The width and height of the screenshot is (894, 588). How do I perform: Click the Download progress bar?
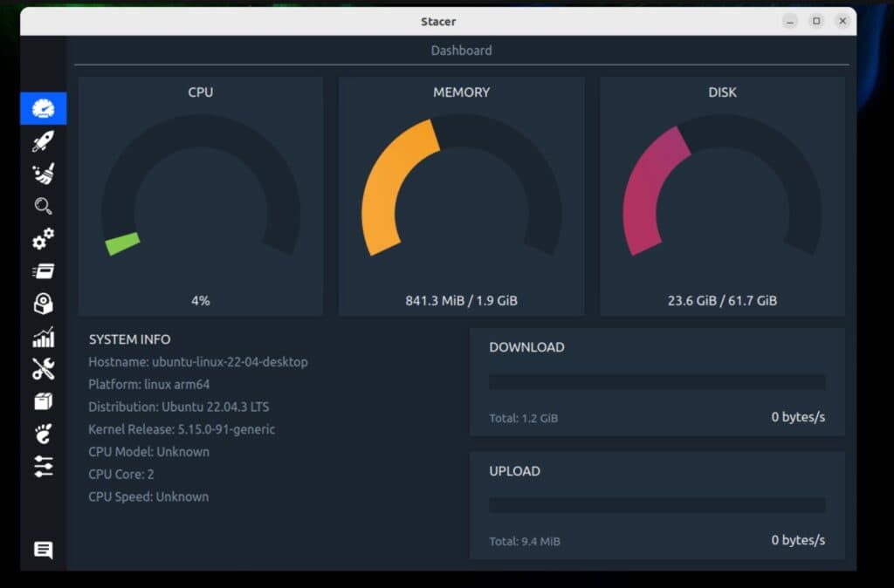pos(657,382)
